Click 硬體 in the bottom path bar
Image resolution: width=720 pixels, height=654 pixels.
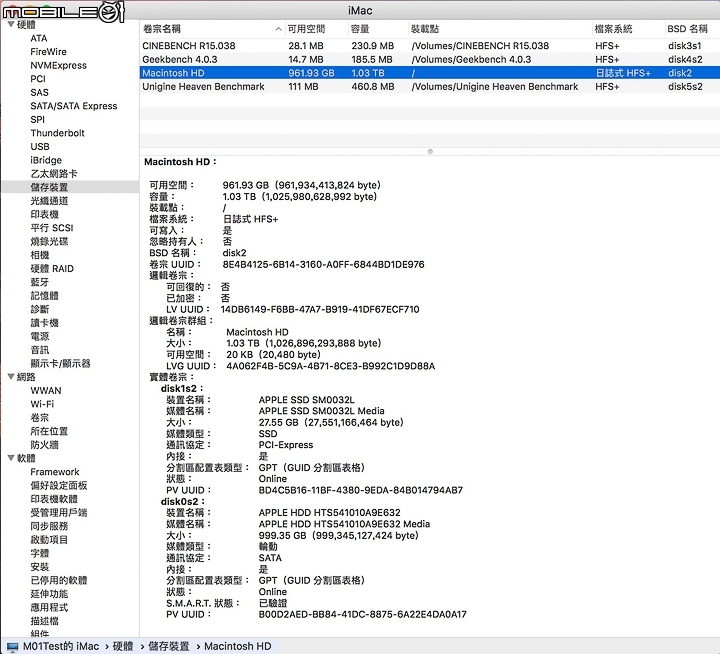click(x=123, y=646)
